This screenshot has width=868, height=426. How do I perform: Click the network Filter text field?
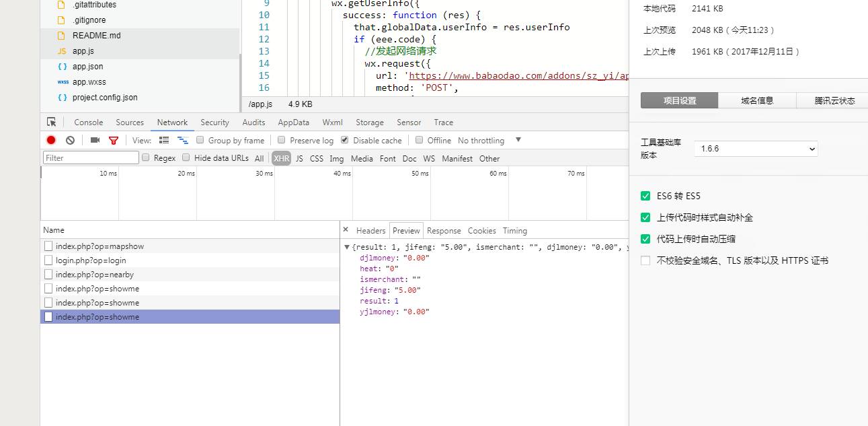[91, 158]
